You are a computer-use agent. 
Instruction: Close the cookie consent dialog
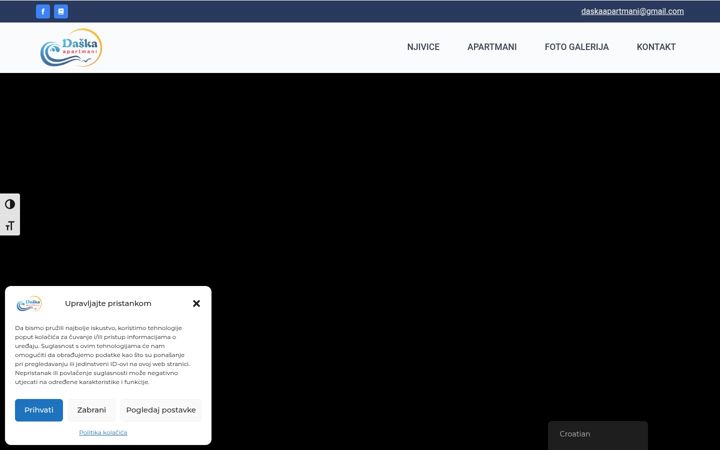[197, 304]
